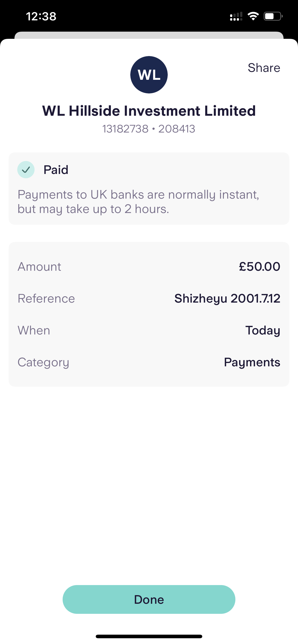Open the Payments category value

click(x=252, y=362)
